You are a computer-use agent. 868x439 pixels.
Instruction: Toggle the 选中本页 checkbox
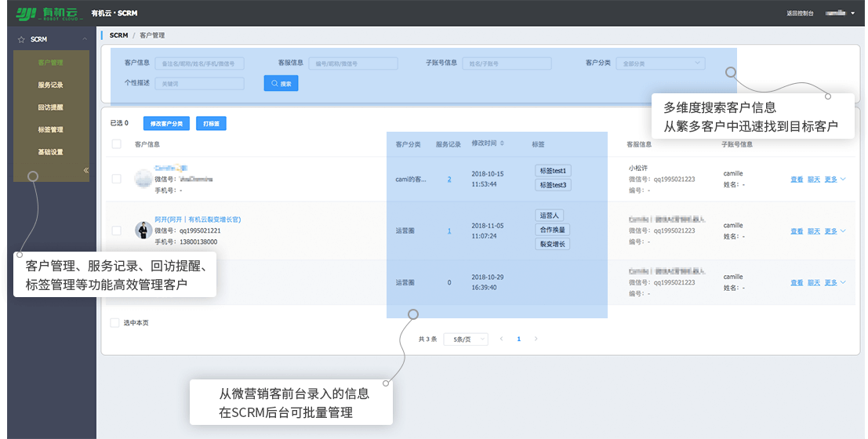point(114,323)
